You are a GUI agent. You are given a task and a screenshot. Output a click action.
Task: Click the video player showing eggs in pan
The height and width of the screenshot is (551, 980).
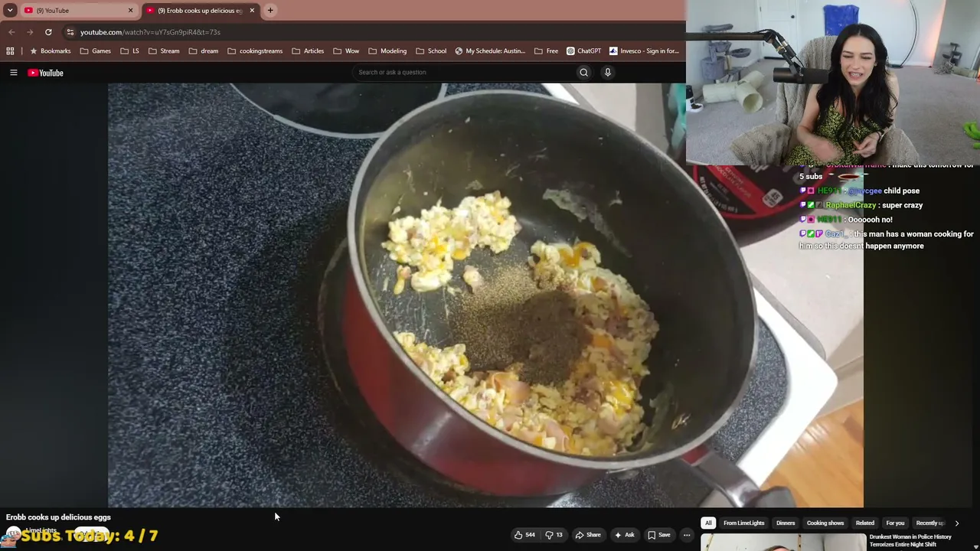click(485, 295)
